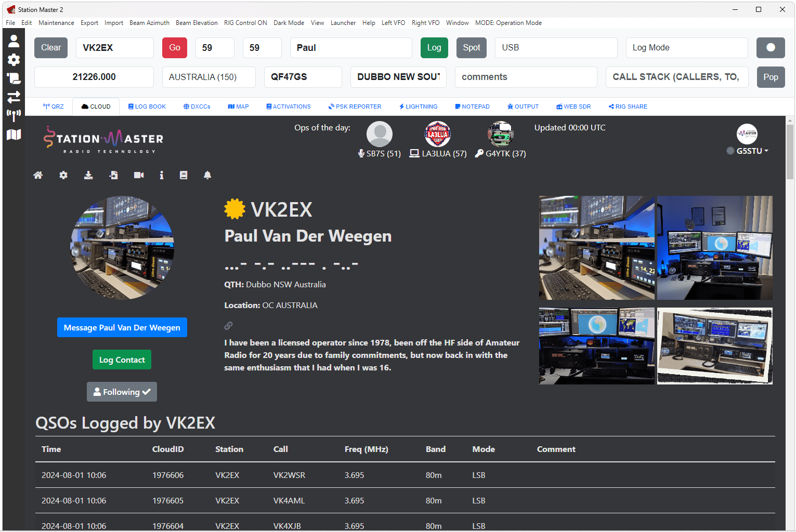Click Message Paul Van Der Weegen button
Screen dimensions: 796x532
click(x=122, y=327)
